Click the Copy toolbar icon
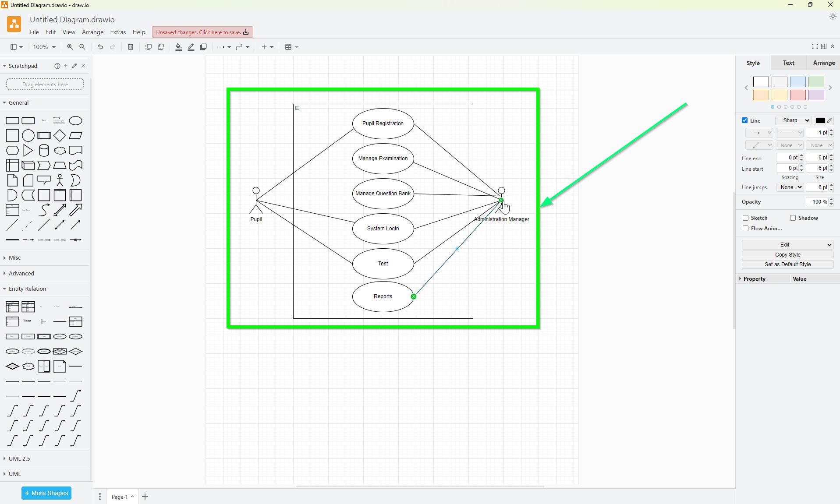 [x=148, y=47]
